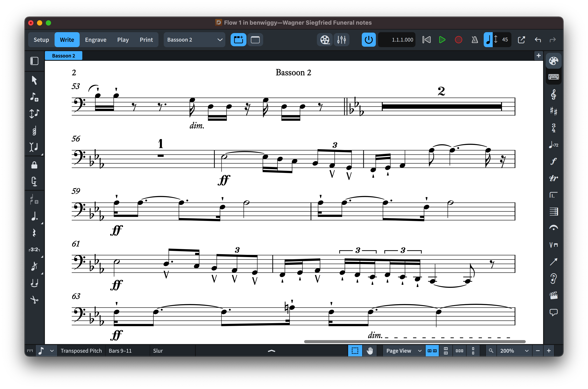
Task: Zoom out with the minus button
Action: click(x=537, y=350)
